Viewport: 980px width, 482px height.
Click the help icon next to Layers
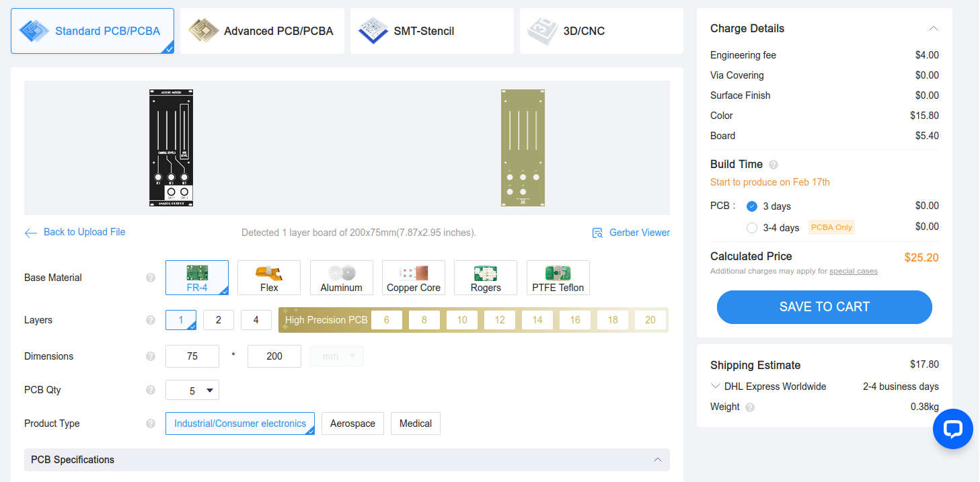(x=151, y=320)
